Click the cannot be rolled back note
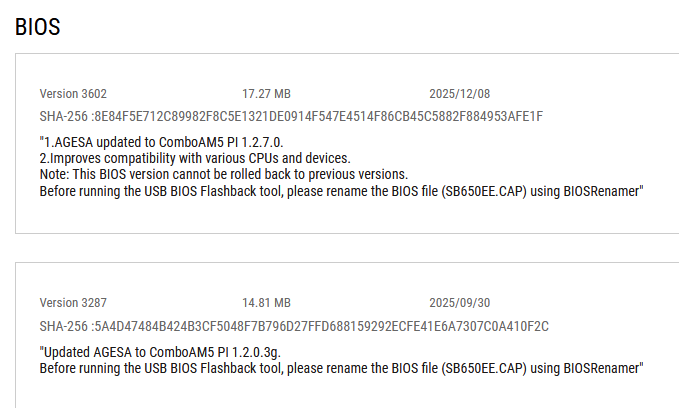Image resolution: width=679 pixels, height=408 pixels. [223, 173]
